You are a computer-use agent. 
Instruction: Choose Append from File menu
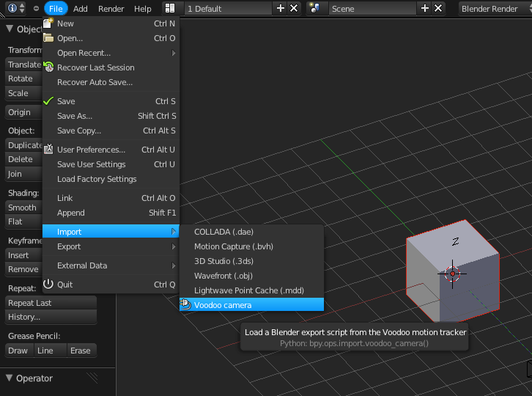(111, 213)
